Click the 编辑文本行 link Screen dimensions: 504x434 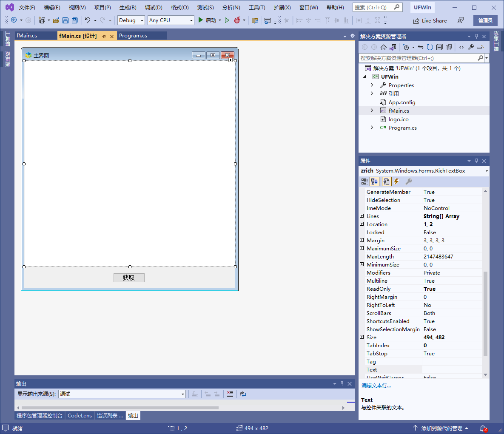[376, 386]
